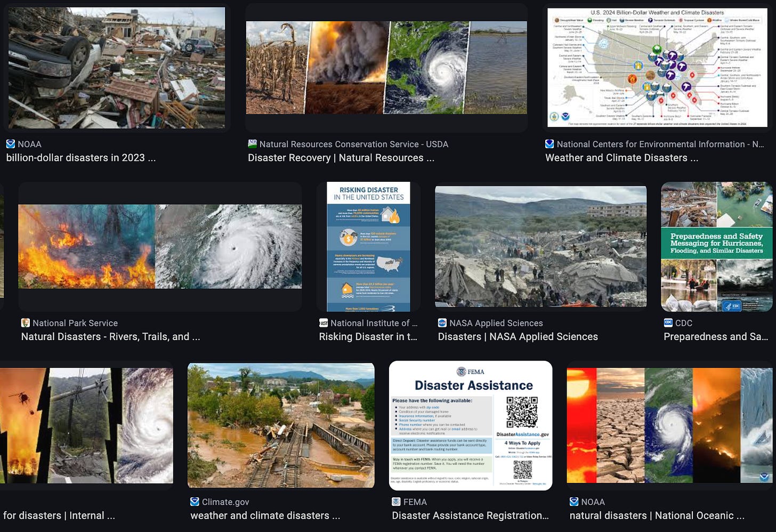Open the 'Preparedness and Sa...' link
This screenshot has width=776, height=532.
[716, 337]
